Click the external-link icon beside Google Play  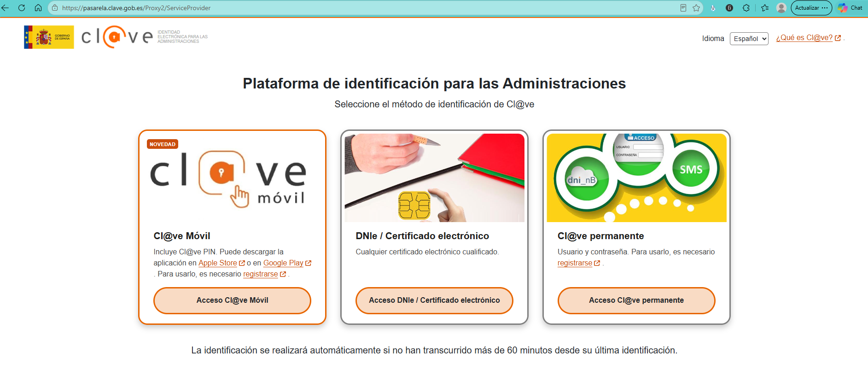point(308,263)
